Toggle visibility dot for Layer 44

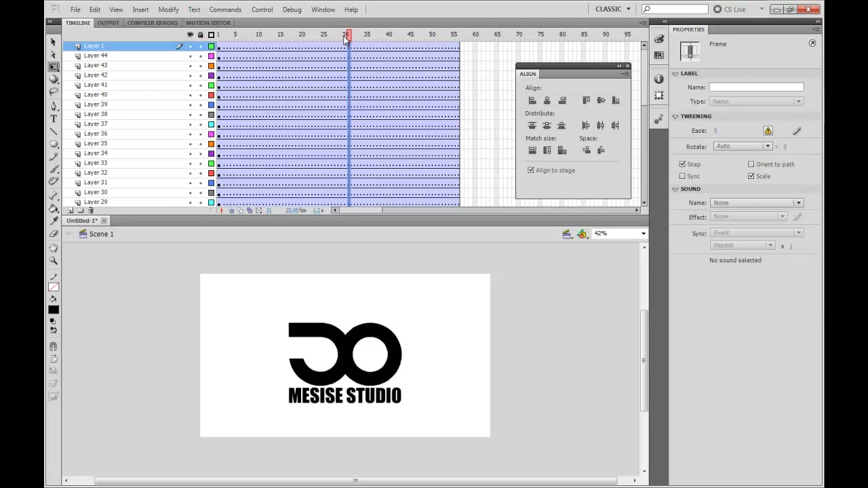(x=190, y=56)
